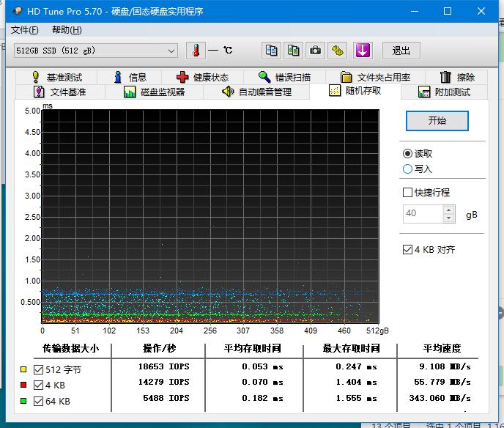The width and height of the screenshot is (504, 428).
Task: Click the 64 KB green legend swatch
Action: tap(23, 401)
